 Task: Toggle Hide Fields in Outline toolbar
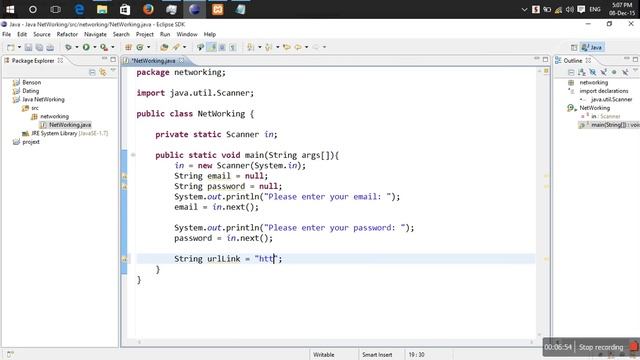(593, 72)
